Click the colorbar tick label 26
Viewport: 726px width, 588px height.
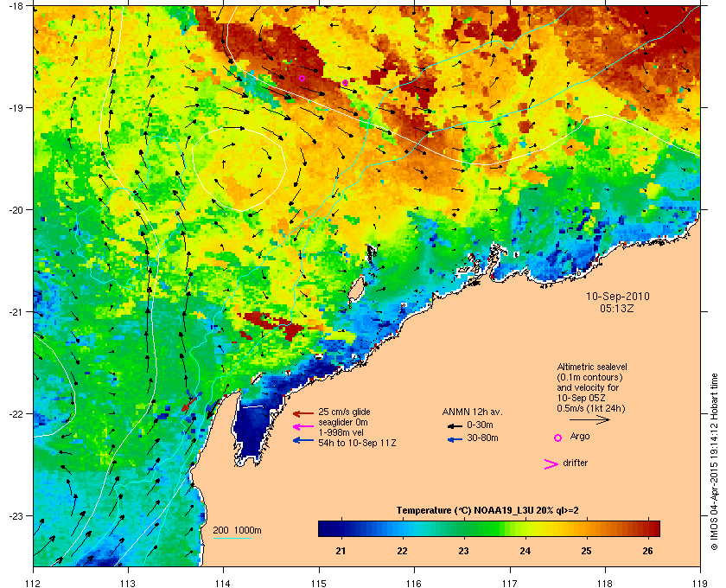pyautogui.click(x=647, y=551)
